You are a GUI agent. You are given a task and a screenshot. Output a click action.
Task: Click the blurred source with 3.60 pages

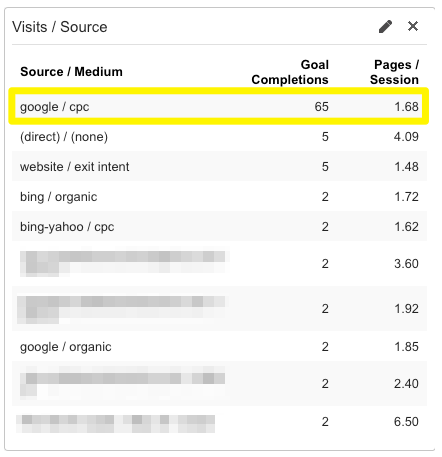123,264
